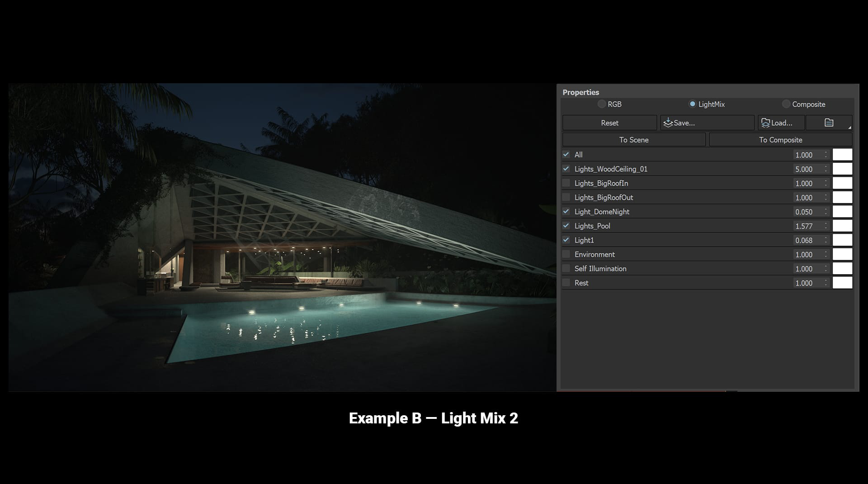The width and height of the screenshot is (868, 484).
Task: Enable the Self Illumination checkbox
Action: [566, 269]
